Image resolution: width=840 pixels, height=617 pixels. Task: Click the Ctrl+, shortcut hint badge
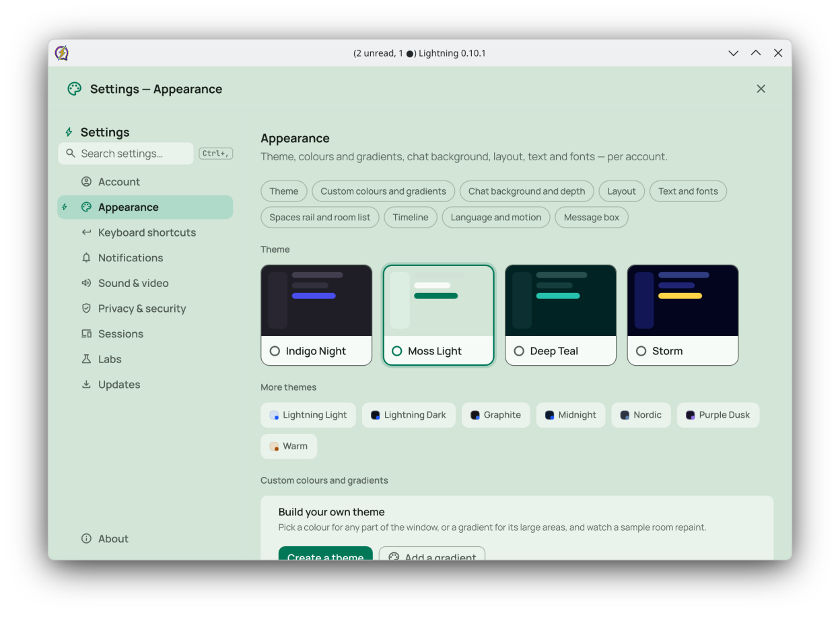pyautogui.click(x=216, y=154)
